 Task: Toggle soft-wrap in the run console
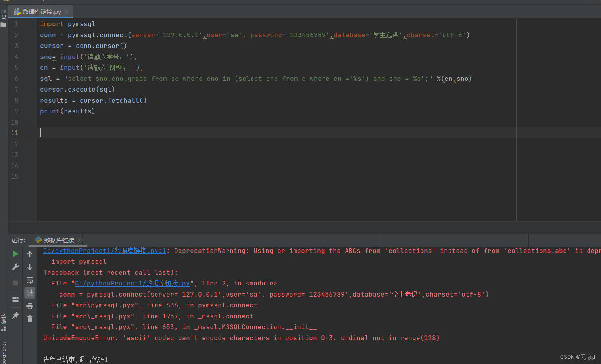click(x=30, y=280)
